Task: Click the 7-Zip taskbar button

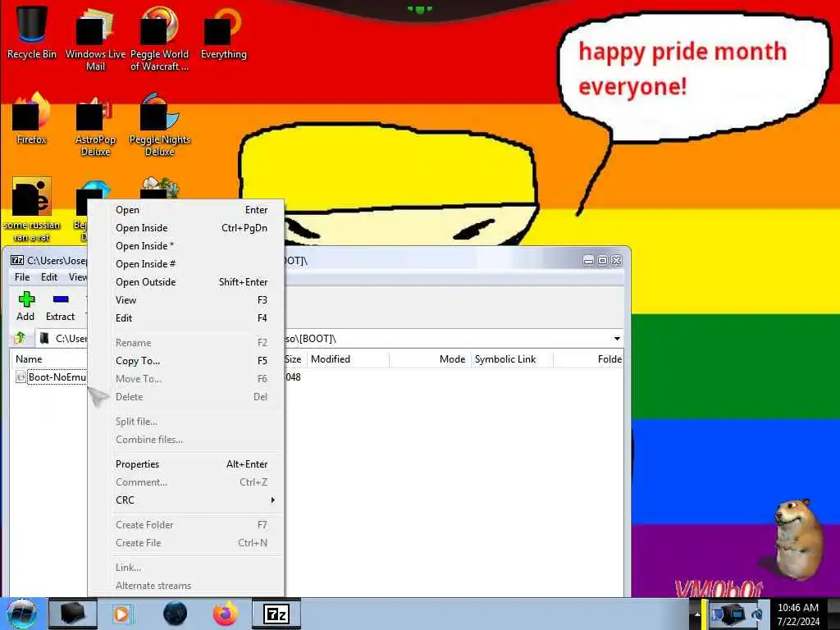Action: 276,614
